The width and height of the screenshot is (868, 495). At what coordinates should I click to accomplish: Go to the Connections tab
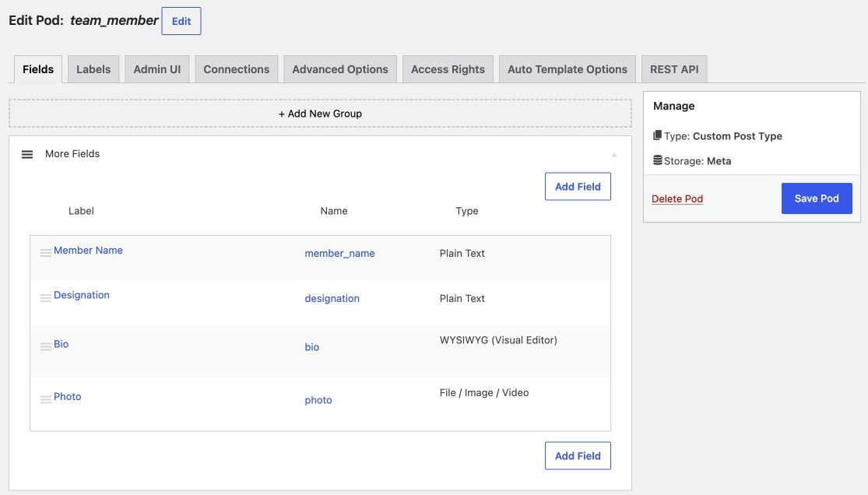click(x=237, y=69)
